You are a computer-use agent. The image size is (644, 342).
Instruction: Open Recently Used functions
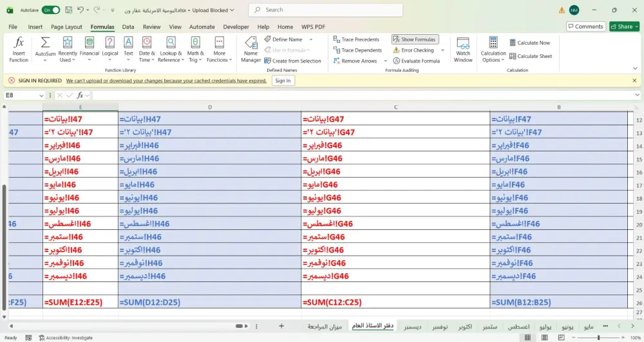click(x=68, y=49)
